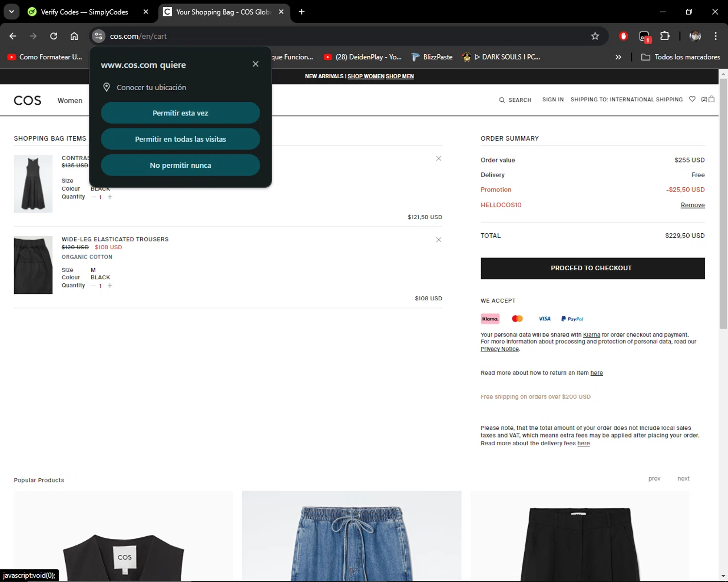
Task: Open the return an item 'here' link
Action: (x=596, y=373)
